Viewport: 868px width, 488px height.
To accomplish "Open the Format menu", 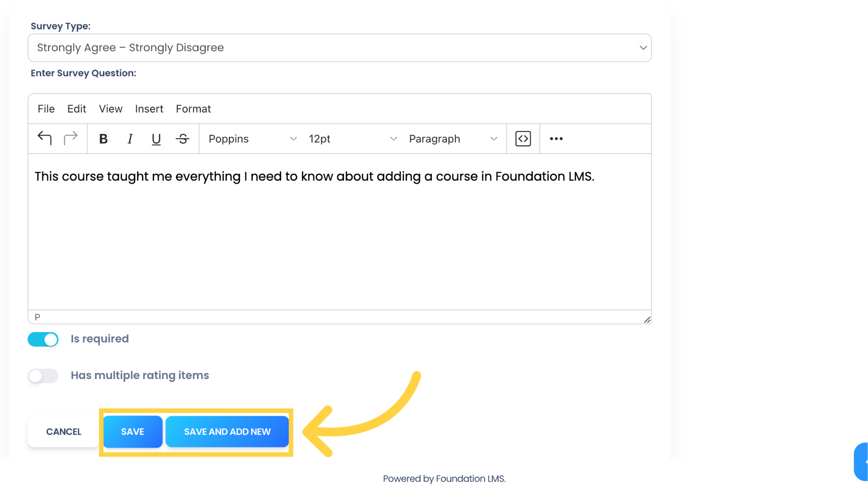I will coord(193,108).
